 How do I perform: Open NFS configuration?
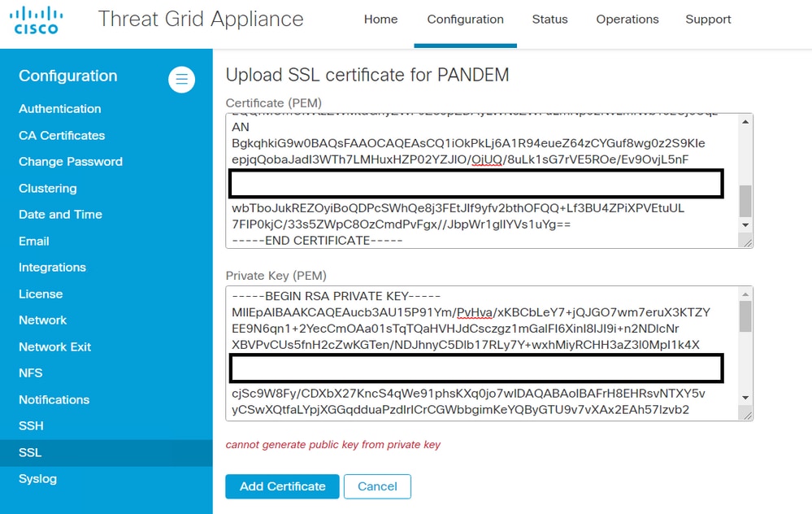pos(31,373)
